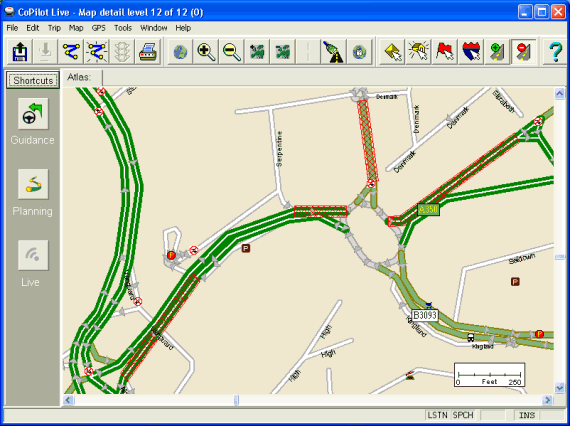Click the Guidance label text
The image size is (570, 426).
coord(32,140)
